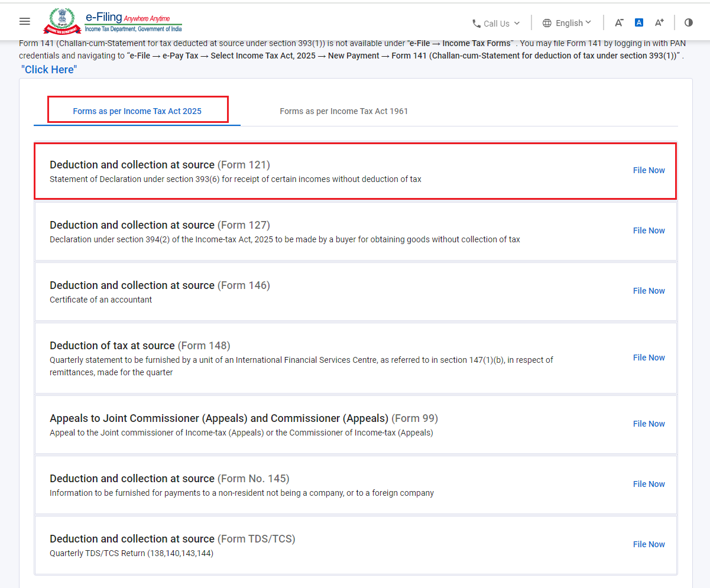File Now for Form 148 quarterly statement
This screenshot has height=588, width=710.
point(649,358)
